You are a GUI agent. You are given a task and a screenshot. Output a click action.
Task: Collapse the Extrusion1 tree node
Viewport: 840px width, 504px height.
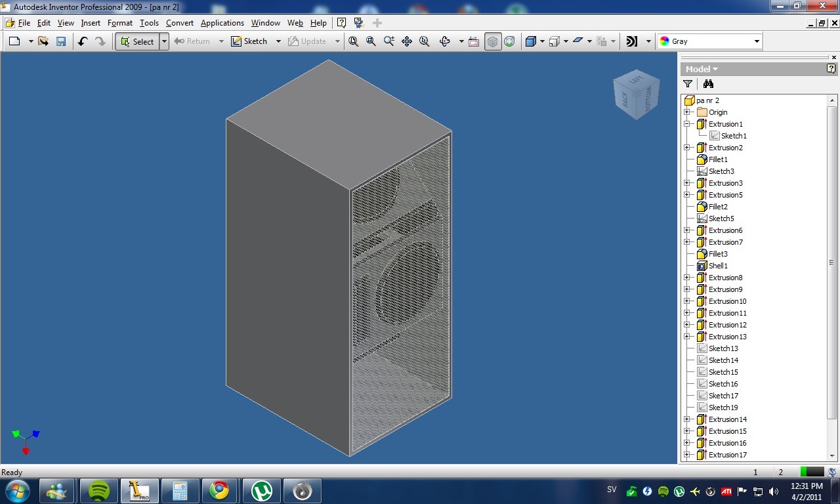click(x=687, y=124)
